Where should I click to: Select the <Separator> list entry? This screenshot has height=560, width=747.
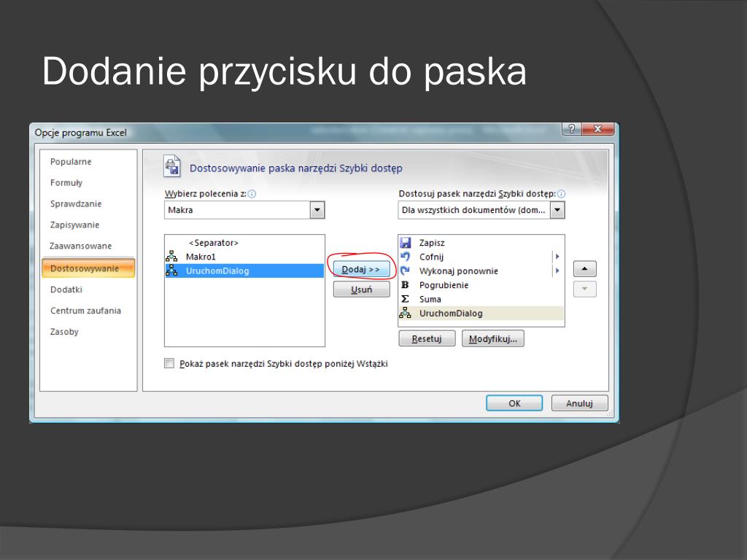tap(244, 243)
